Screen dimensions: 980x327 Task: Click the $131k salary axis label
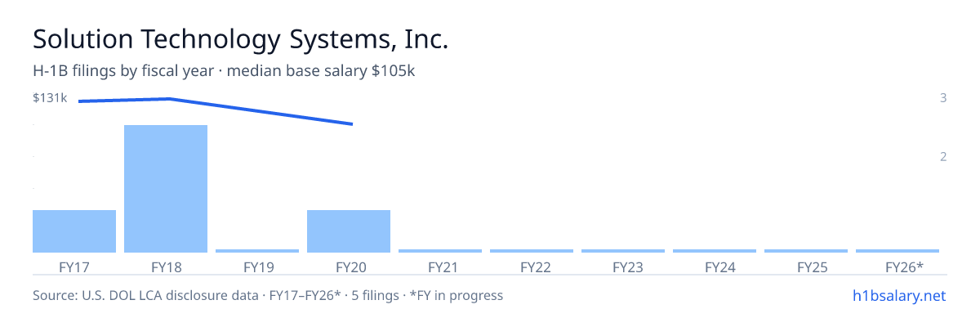50,97
